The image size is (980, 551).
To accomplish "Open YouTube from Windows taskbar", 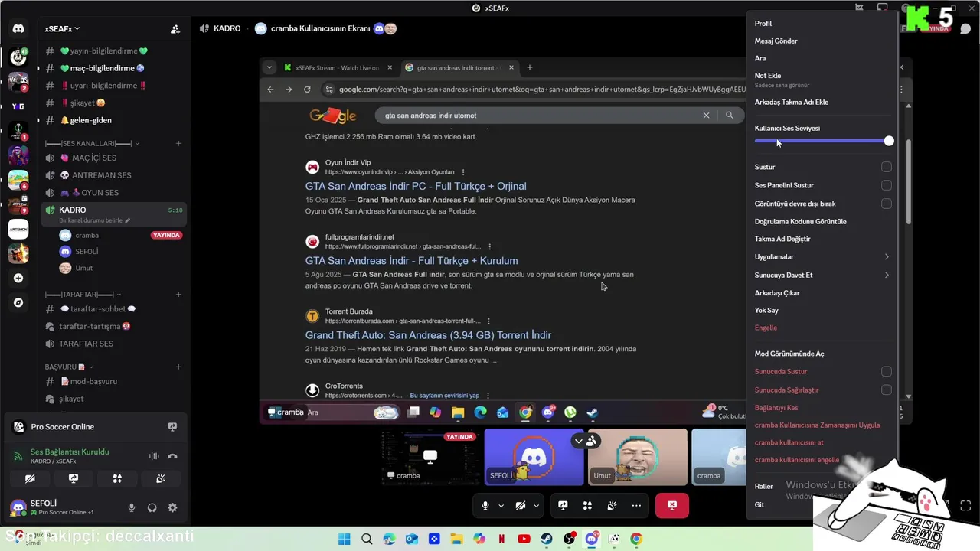I will [x=524, y=539].
